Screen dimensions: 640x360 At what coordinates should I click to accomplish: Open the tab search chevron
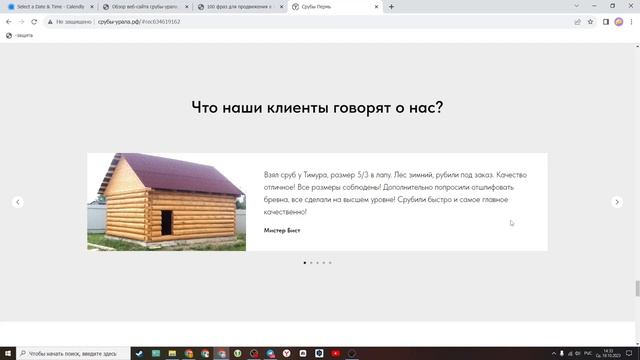coord(576,6)
